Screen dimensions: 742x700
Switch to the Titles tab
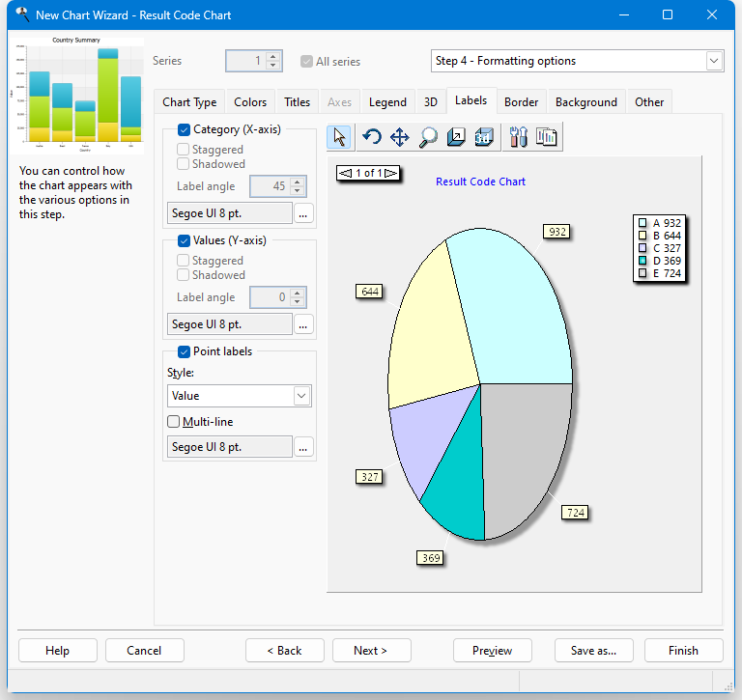coord(298,102)
